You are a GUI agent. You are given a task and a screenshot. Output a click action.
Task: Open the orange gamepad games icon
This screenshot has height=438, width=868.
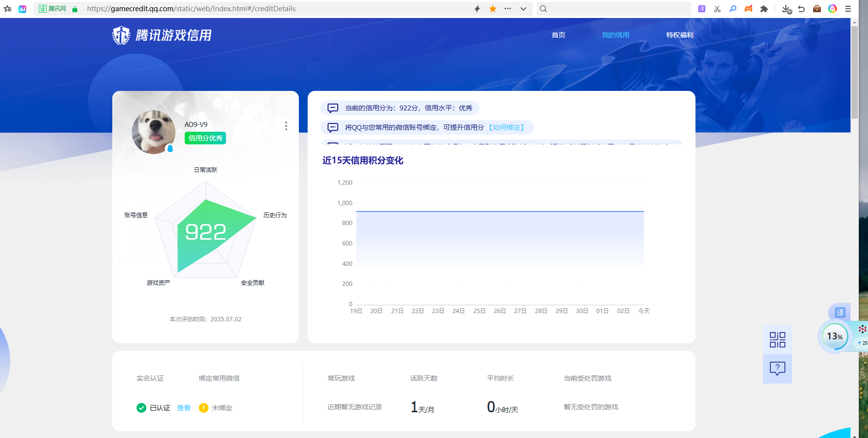(748, 9)
